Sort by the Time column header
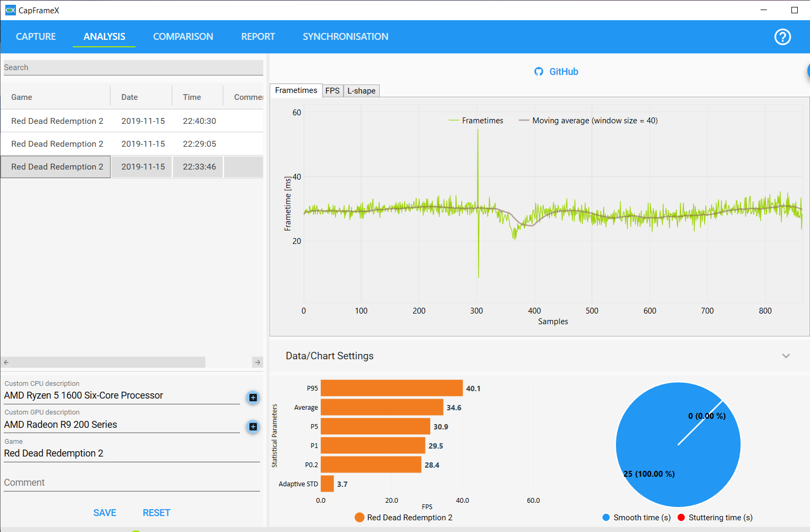This screenshot has height=532, width=810. coord(192,97)
